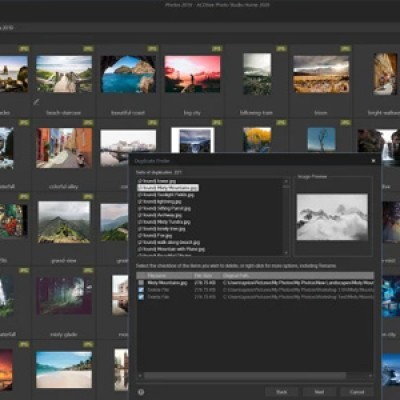
Task: Select the big city thumbnail
Action: [x=192, y=74]
